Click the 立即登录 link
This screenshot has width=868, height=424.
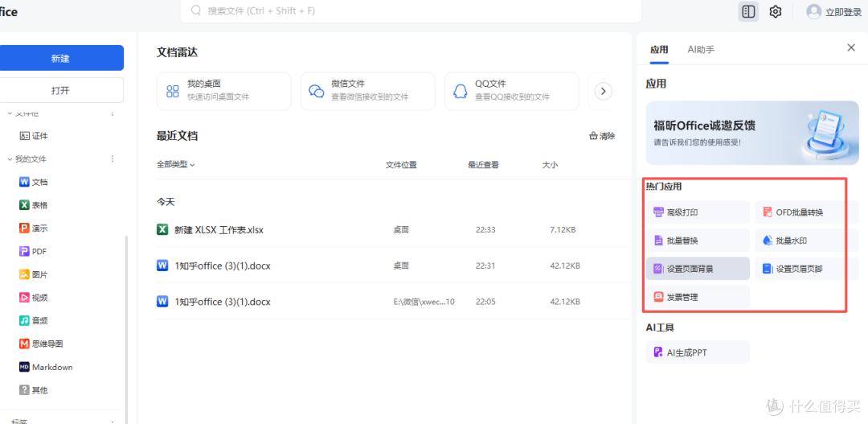pyautogui.click(x=844, y=12)
